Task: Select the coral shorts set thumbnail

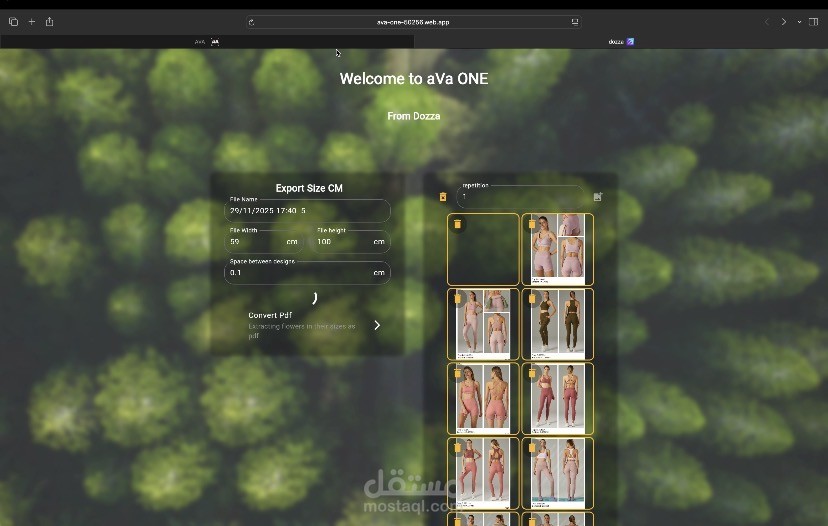Action: pyautogui.click(x=483, y=398)
